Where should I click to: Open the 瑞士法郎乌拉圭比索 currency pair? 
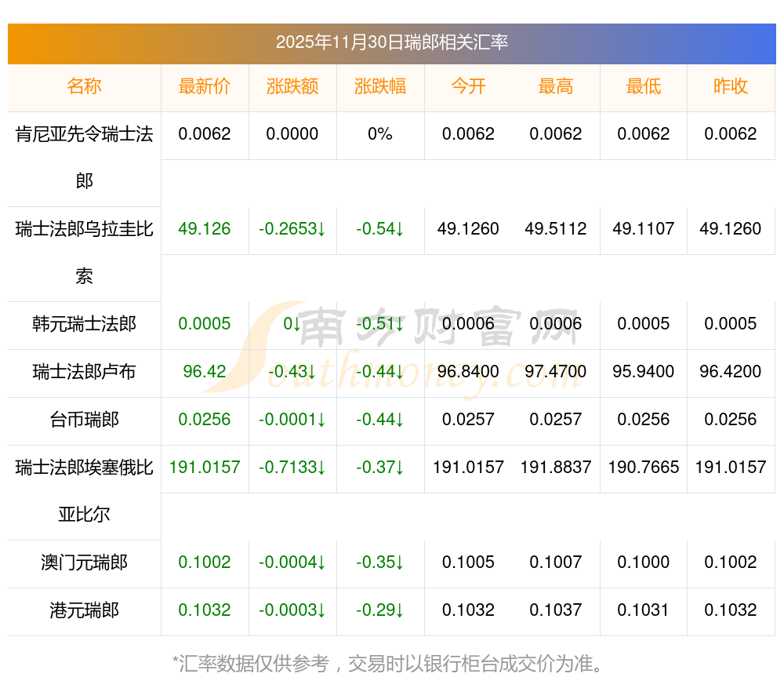pos(84,230)
